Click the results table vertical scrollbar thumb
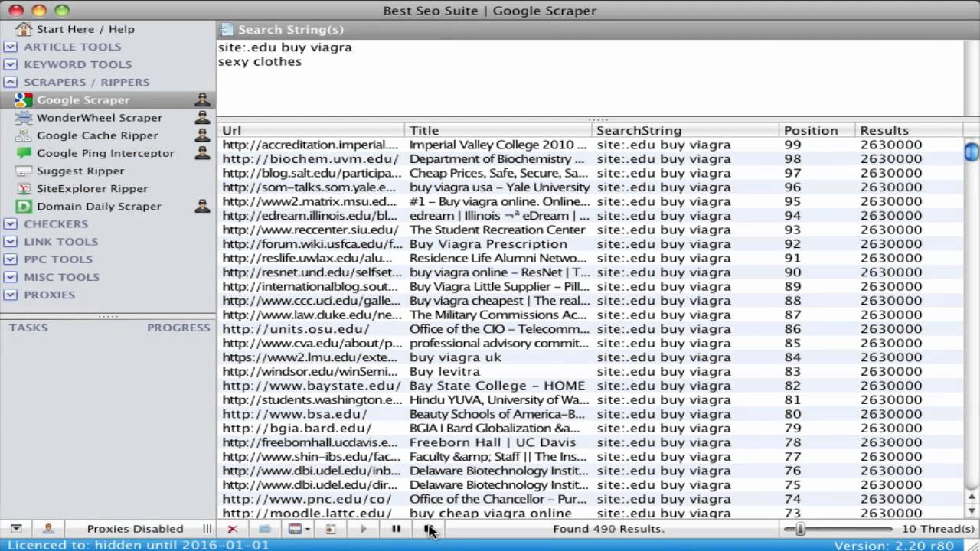 point(972,152)
